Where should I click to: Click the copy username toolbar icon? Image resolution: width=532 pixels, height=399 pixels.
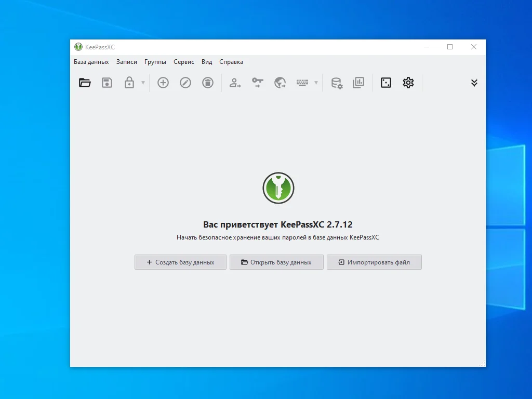[x=235, y=83]
